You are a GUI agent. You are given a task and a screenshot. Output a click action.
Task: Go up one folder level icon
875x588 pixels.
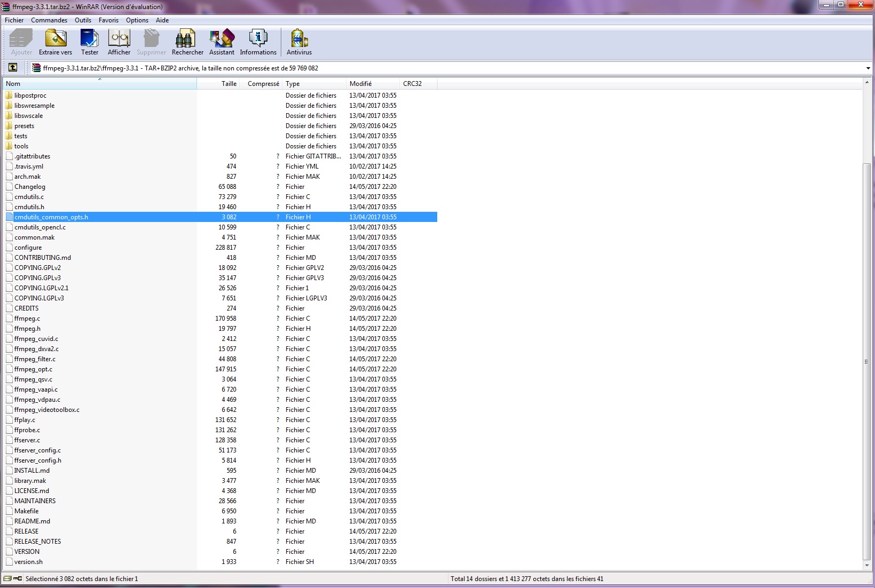tap(13, 68)
